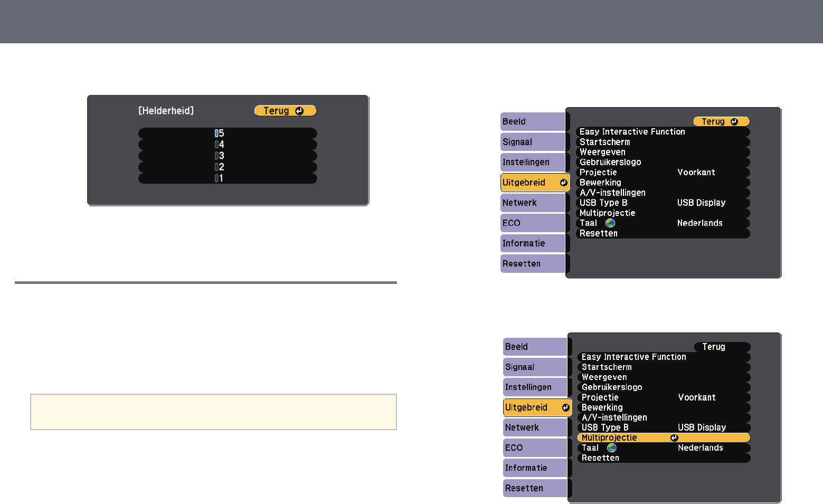Click the highlighted Terug button with enter icon in the Uitgebreid menu

721,121
